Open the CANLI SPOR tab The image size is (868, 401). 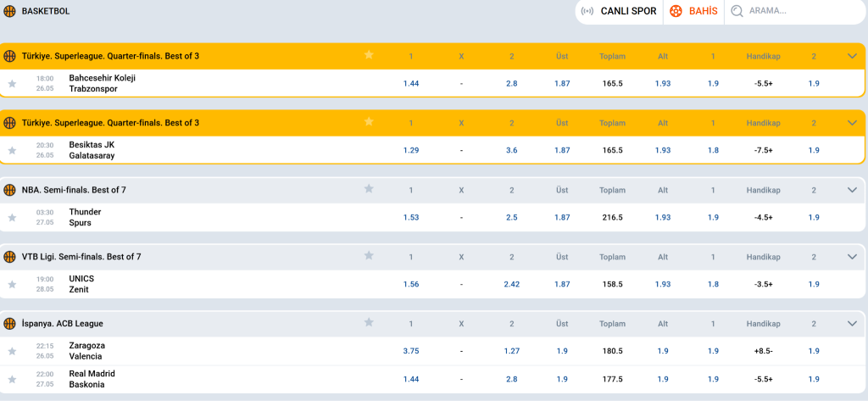(620, 11)
